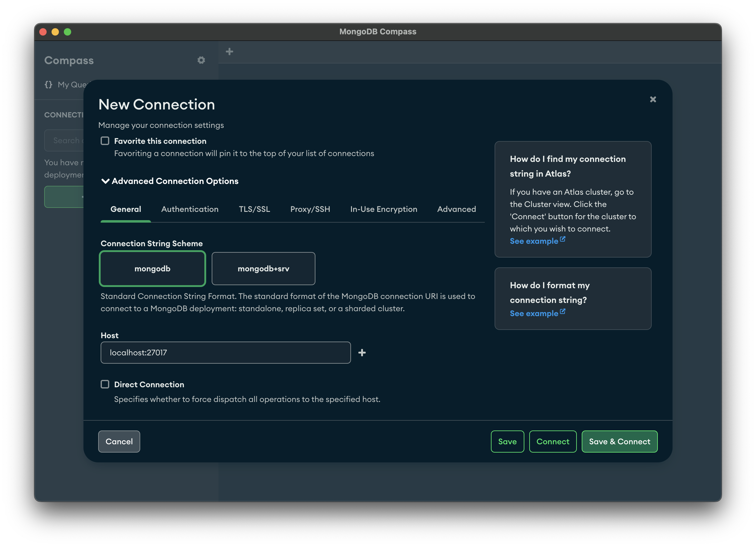This screenshot has height=547, width=756.
Task: Collapse Advanced Connection Options section
Action: click(170, 181)
